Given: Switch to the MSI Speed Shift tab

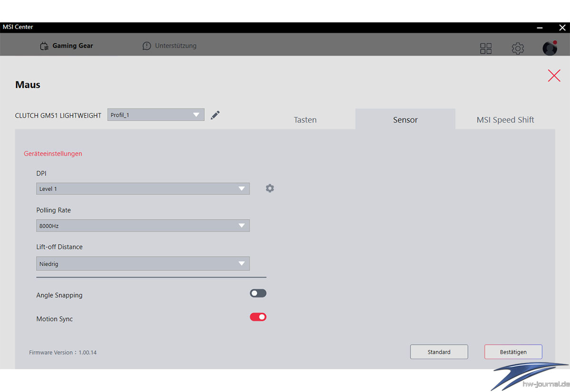Looking at the screenshot, I should point(505,120).
